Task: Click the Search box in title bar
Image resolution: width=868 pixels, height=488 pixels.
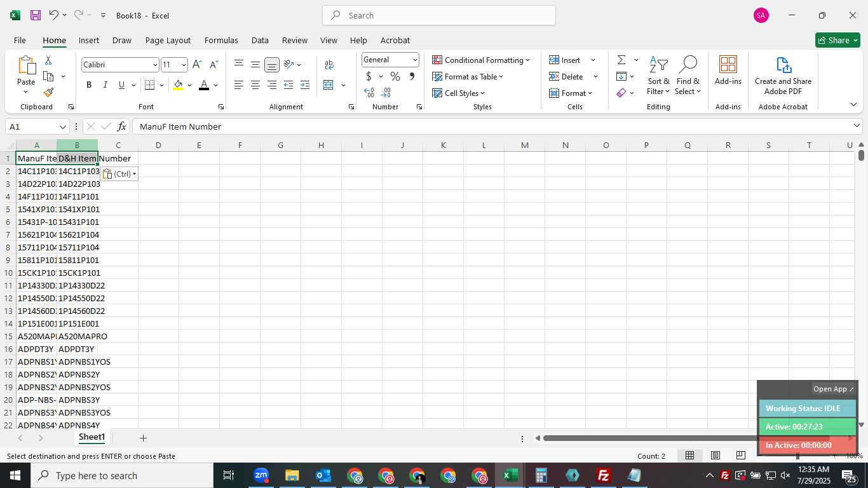Action: [x=439, y=15]
